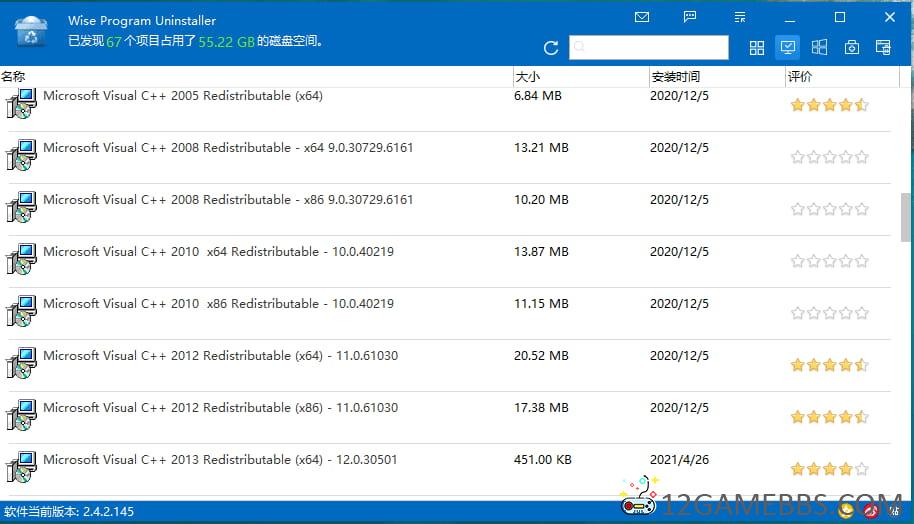Sort the list by the 名称 column
Screen dimensions: 914x524
pos(14,77)
